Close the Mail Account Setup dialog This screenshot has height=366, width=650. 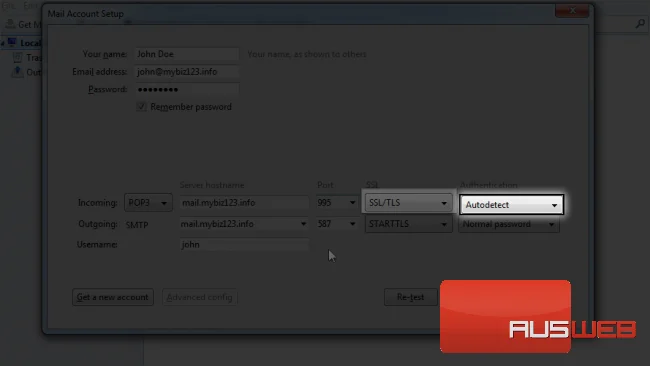(x=572, y=10)
